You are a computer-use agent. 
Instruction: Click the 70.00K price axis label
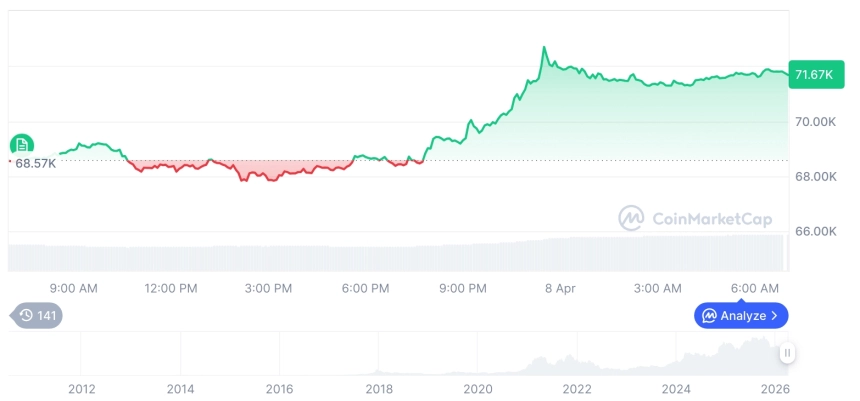pyautogui.click(x=814, y=122)
